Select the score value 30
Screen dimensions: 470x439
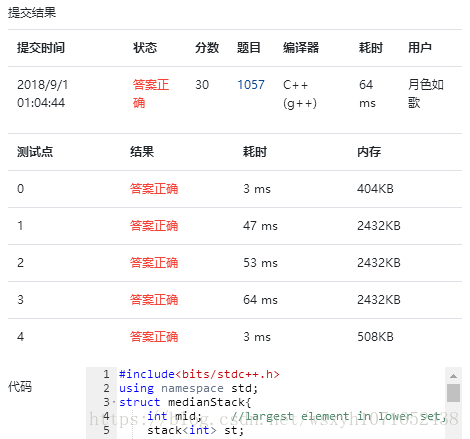pos(202,85)
